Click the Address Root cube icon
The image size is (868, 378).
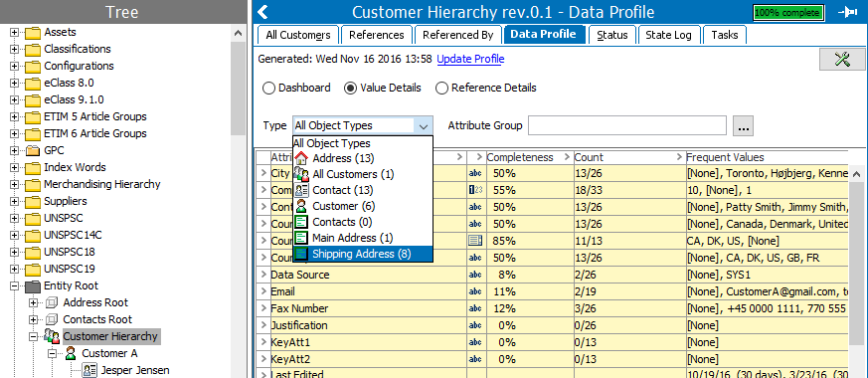coord(52,302)
